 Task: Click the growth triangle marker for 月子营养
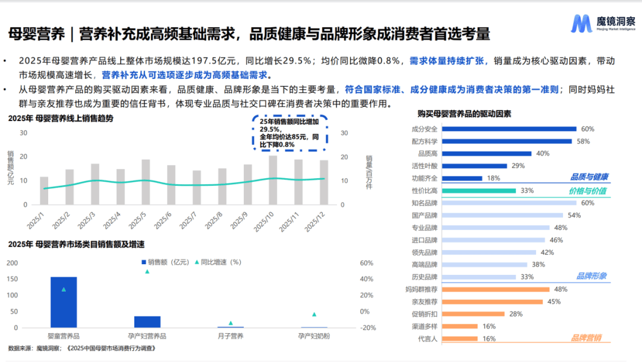231,323
